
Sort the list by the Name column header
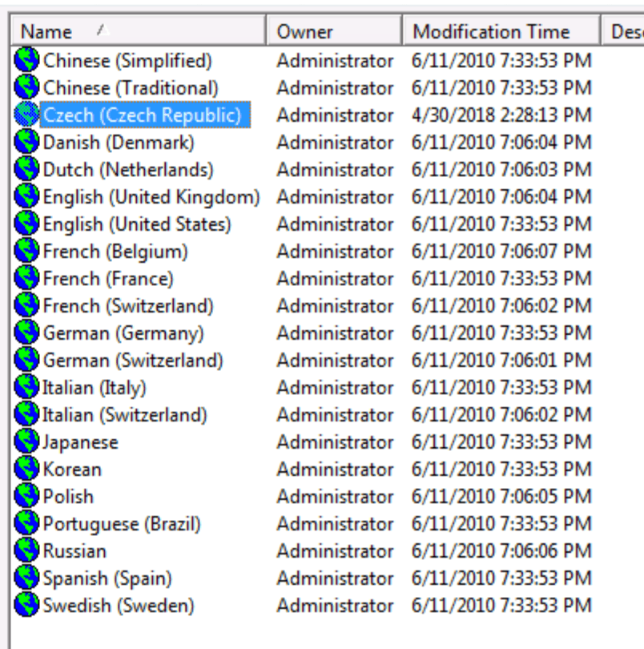coord(46,32)
